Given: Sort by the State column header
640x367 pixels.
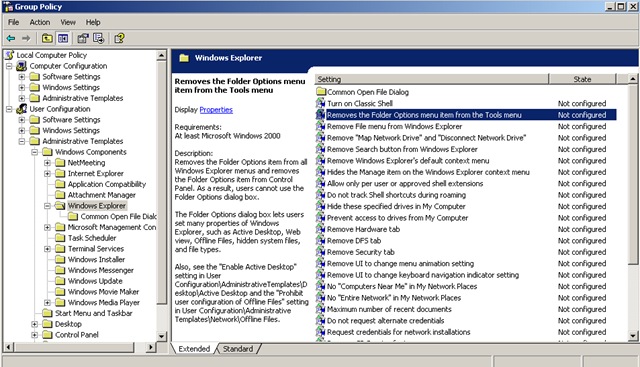Looking at the screenshot, I should [x=582, y=79].
